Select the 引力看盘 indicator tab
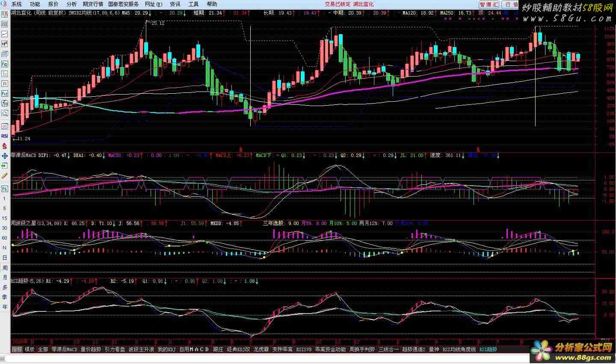 (x=115, y=349)
